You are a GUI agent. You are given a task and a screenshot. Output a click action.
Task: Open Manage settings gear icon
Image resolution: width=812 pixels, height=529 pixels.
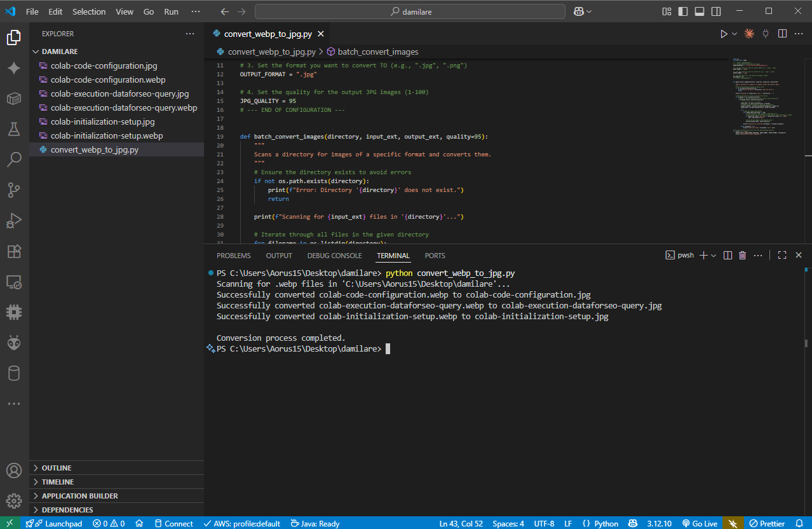pyautogui.click(x=14, y=500)
